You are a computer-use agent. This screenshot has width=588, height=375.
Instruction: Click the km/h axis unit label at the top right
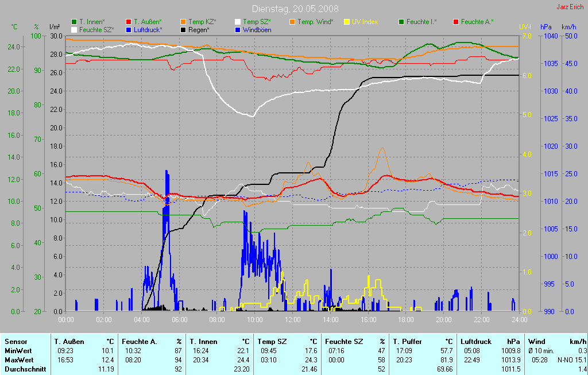(x=569, y=27)
